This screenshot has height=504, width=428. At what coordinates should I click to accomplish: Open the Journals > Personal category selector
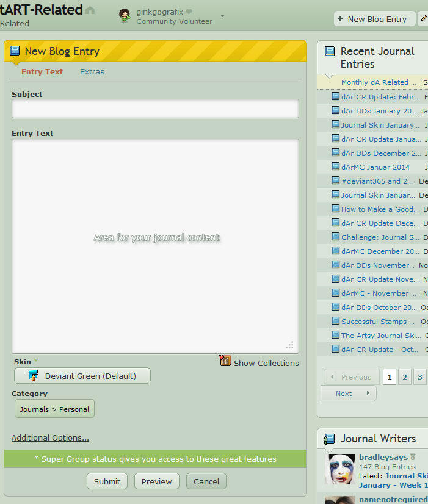point(55,409)
